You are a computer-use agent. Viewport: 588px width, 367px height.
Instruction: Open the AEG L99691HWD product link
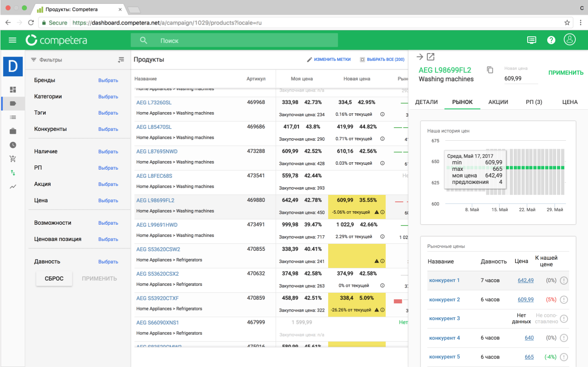(x=157, y=225)
